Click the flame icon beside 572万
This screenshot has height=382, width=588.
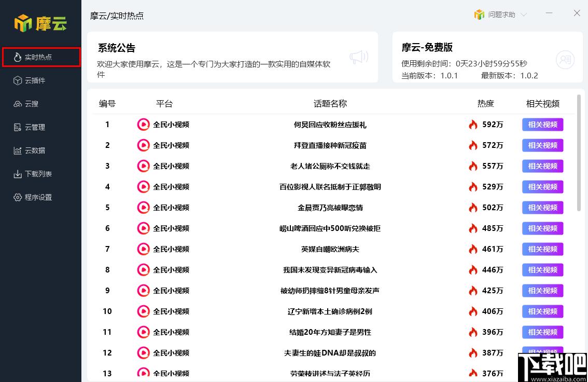point(473,145)
